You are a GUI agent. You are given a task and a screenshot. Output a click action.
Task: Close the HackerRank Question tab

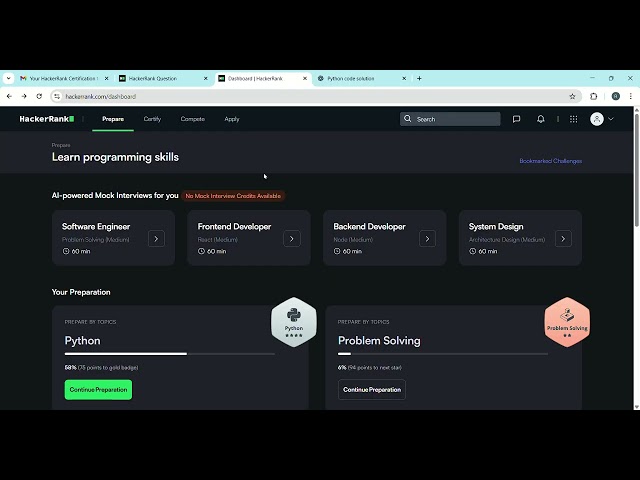point(206,78)
